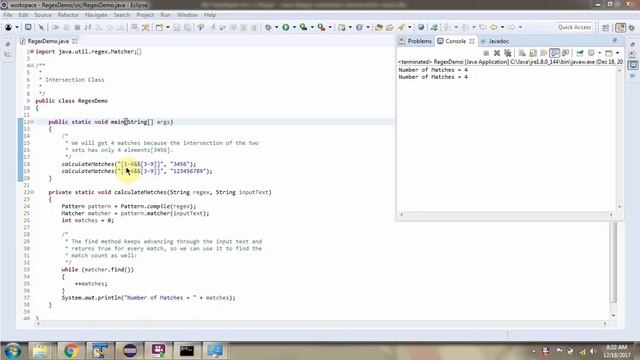640x360 pixels.
Task: Open Windows Start button
Action: (12, 351)
